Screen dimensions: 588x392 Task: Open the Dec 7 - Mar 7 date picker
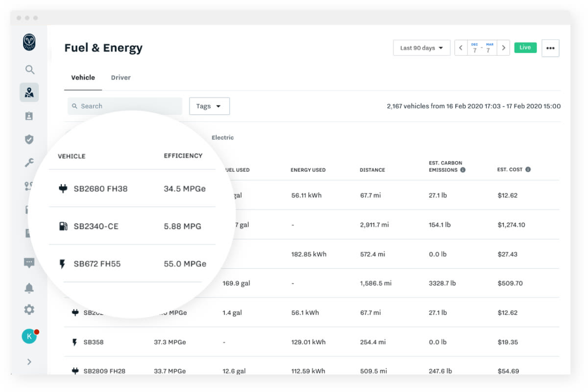pyautogui.click(x=482, y=48)
